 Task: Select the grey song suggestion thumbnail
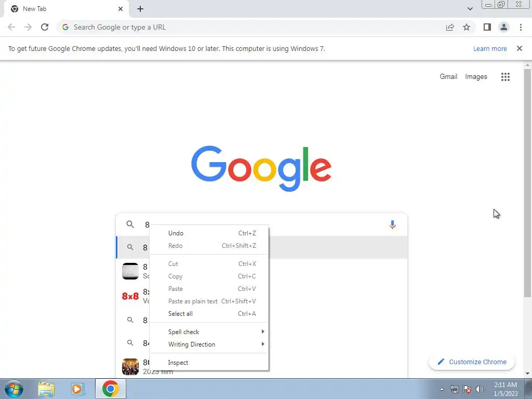(130, 271)
